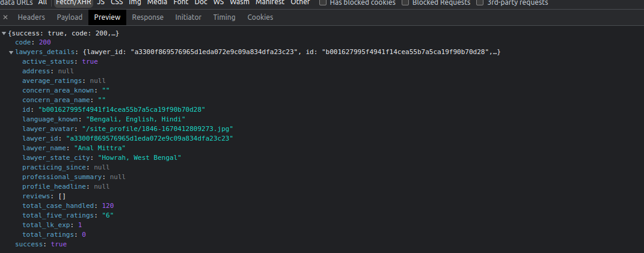This screenshot has height=253, width=644.
Task: Check the Blocked Requests checkbox
Action: pyautogui.click(x=405, y=2)
